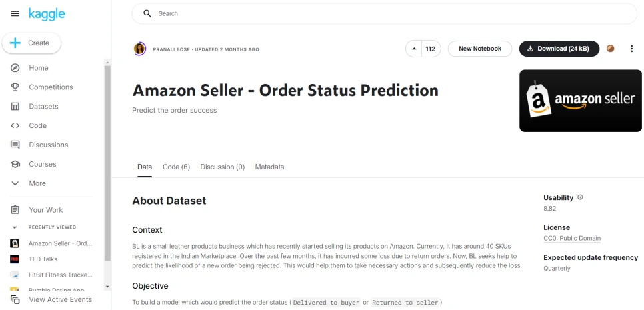Viewport: 644px width, 310px height.
Task: Upvote the dataset with arrow button
Action: coord(415,49)
